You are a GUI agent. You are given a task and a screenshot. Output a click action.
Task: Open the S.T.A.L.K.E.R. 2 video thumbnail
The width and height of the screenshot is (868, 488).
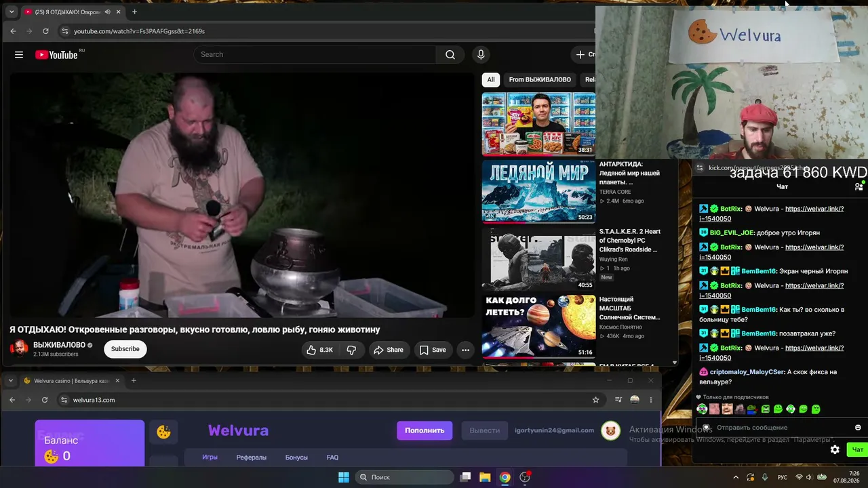538,259
